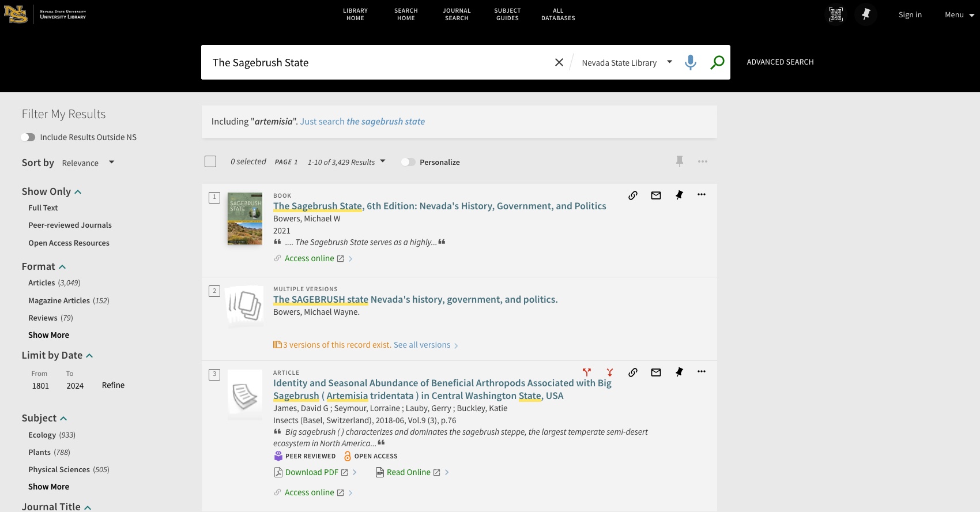980x512 pixels.
Task: Open the Nevada State Library scope dropdown
Action: point(627,62)
